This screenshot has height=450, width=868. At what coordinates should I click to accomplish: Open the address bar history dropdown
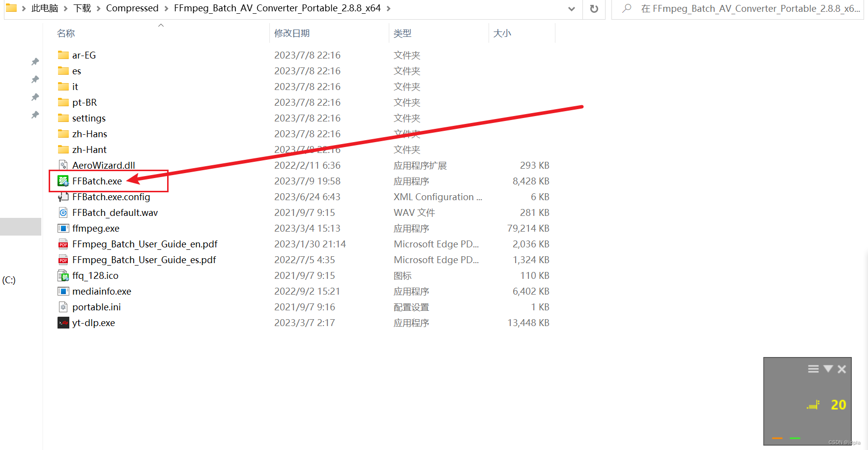tap(571, 9)
